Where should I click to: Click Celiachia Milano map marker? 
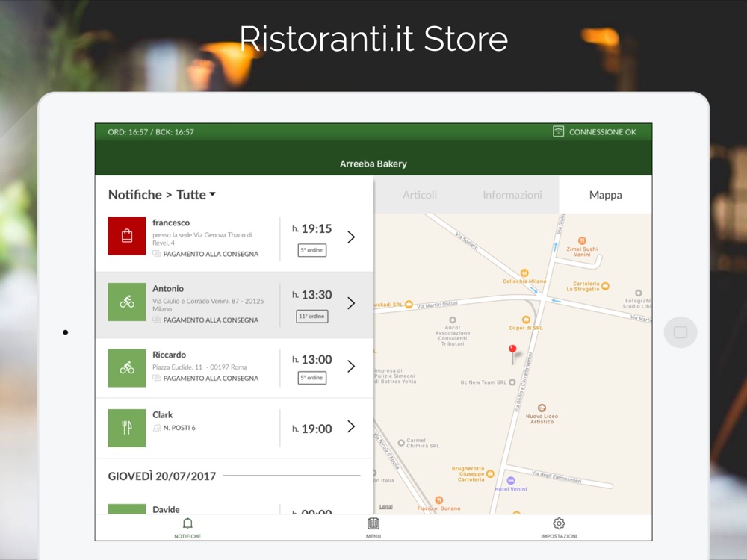pos(524,273)
